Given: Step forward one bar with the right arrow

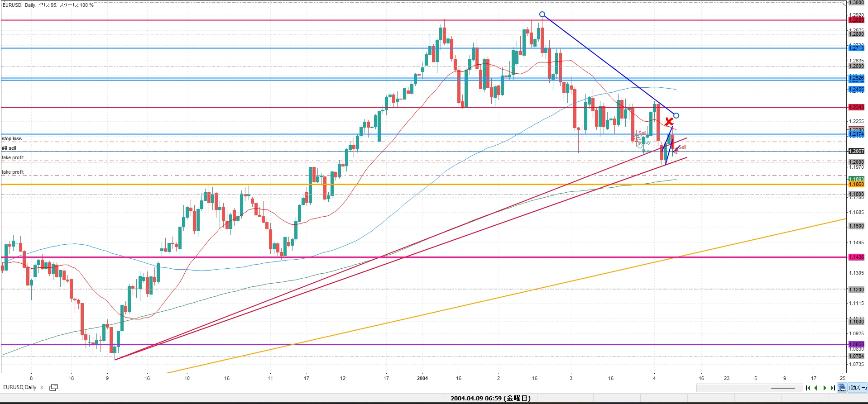Looking at the screenshot, I should click(x=825, y=388).
